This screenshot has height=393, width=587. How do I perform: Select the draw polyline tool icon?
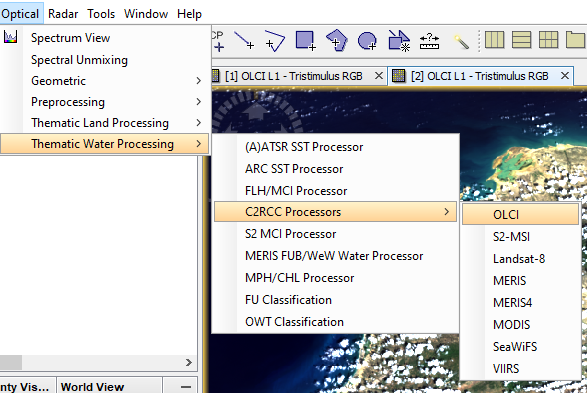275,40
